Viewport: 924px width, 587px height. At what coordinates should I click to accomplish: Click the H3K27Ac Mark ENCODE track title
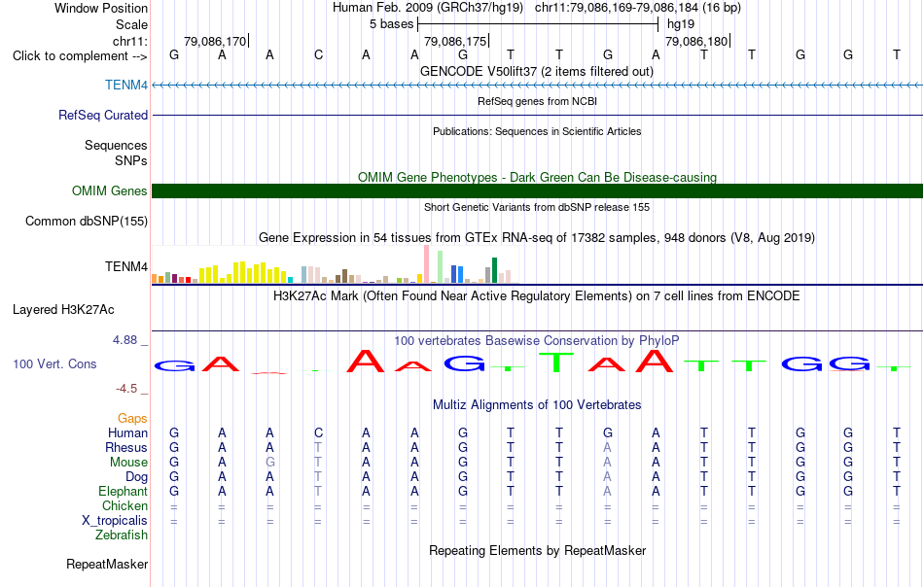click(536, 295)
